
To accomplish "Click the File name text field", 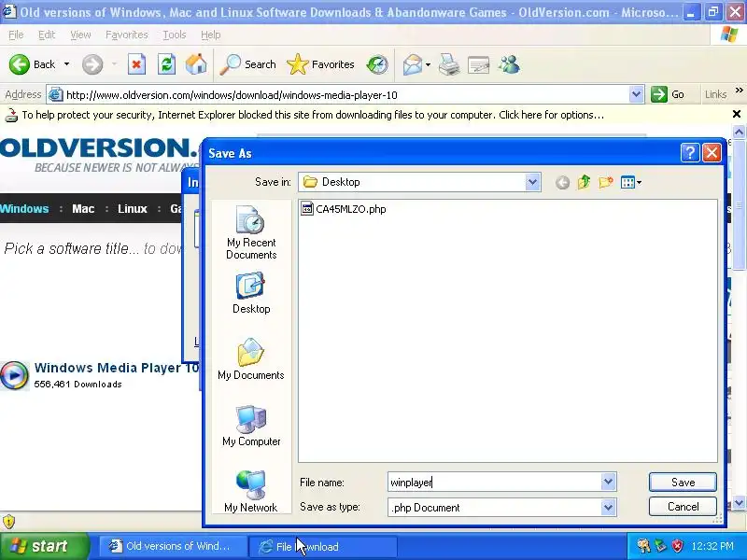I will click(495, 483).
